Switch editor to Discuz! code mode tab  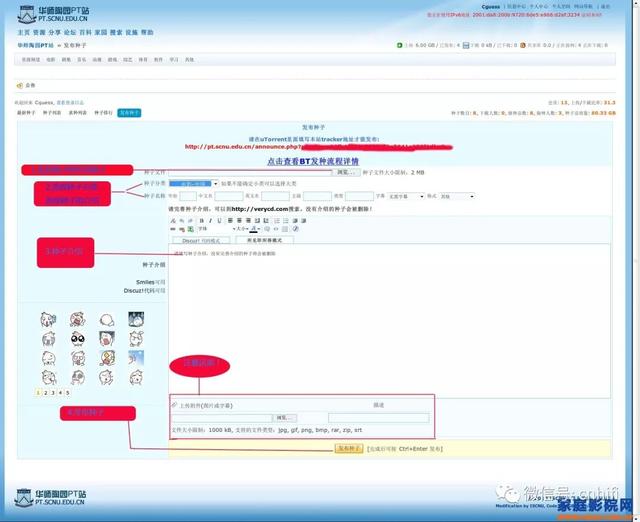point(201,241)
